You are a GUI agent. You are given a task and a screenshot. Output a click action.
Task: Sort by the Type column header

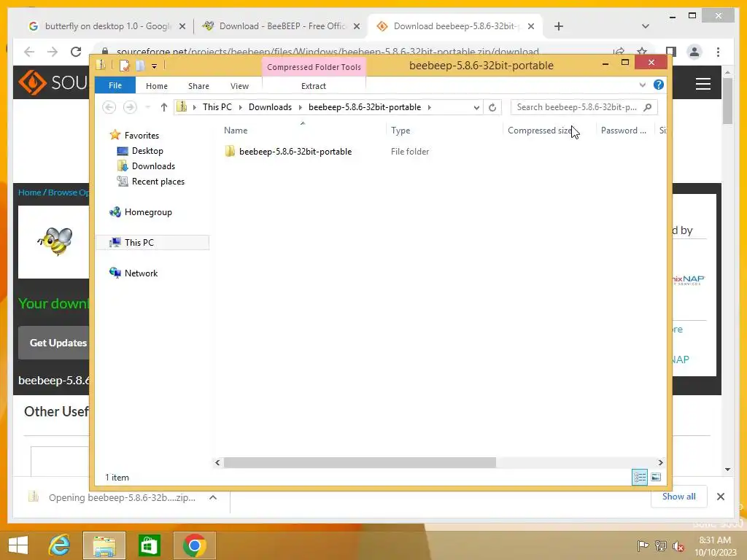(400, 131)
